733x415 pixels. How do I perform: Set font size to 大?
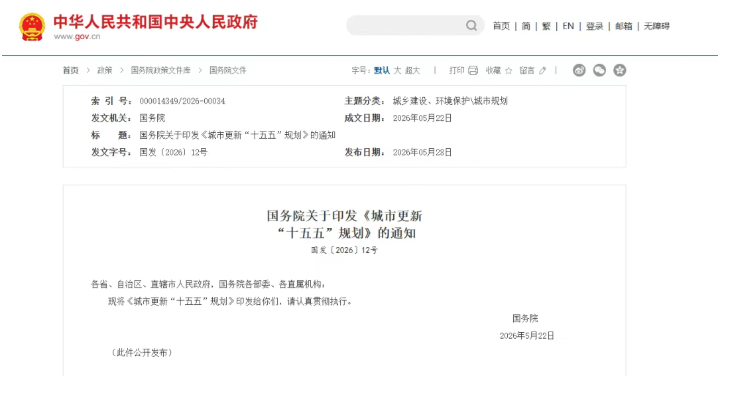click(x=397, y=70)
